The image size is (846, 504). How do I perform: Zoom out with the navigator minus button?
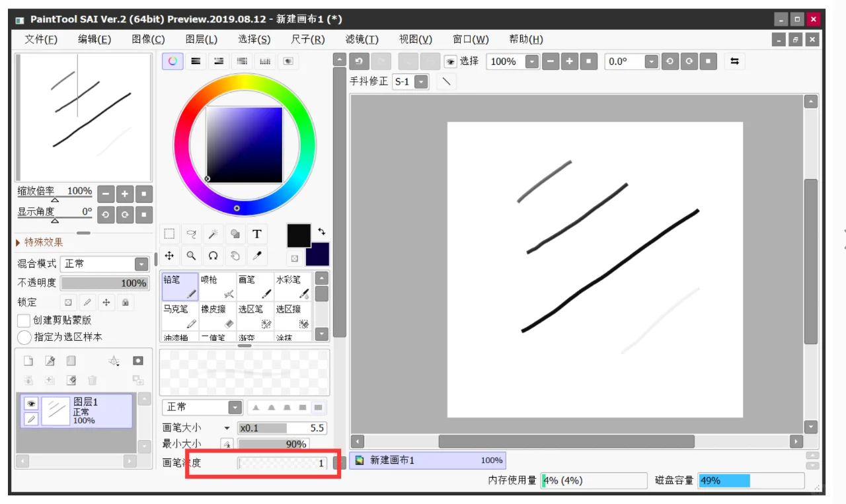click(106, 194)
